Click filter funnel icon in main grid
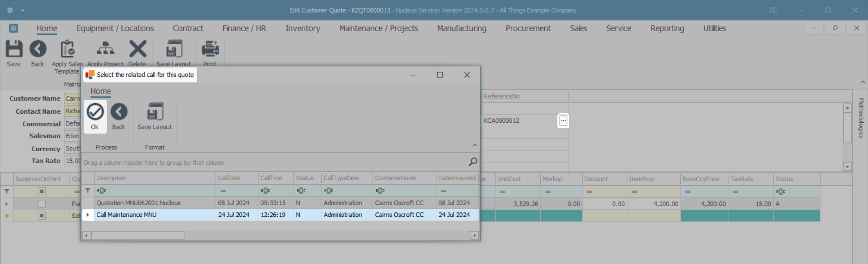Screen dimensions: 868x264 pos(6,192)
